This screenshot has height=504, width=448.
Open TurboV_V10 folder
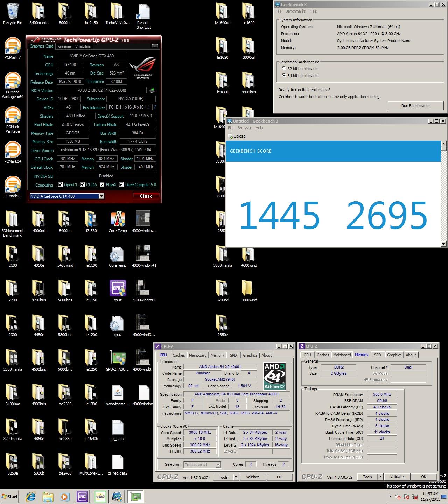click(118, 14)
